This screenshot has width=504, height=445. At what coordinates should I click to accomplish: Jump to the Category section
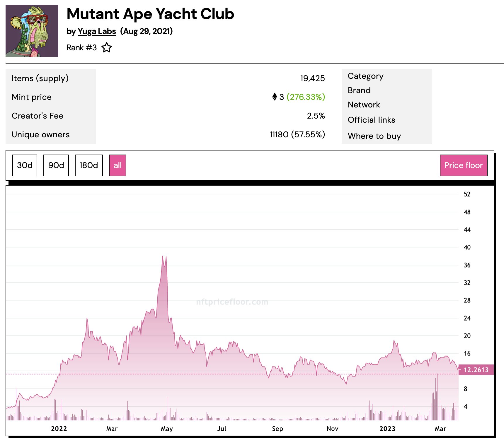[x=365, y=76]
